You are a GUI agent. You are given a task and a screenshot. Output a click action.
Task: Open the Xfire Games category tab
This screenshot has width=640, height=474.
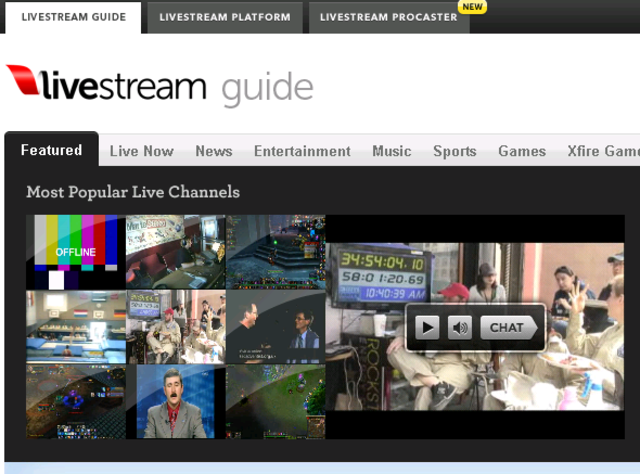point(603,151)
